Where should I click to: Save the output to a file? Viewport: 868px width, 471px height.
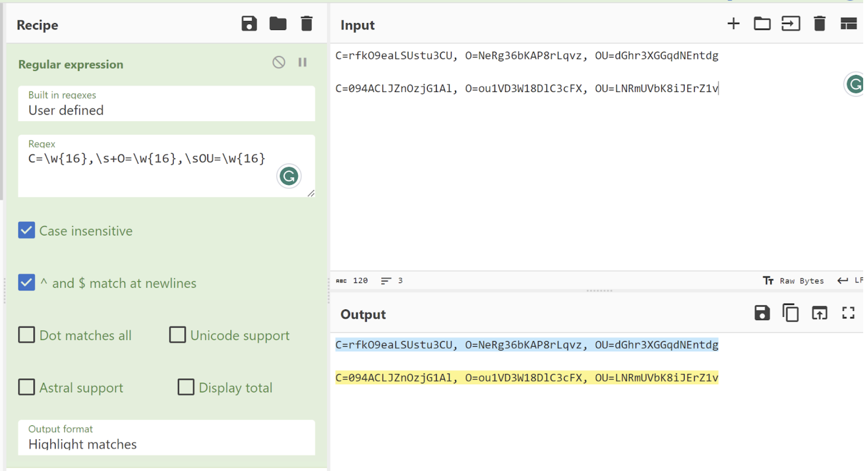762,313
